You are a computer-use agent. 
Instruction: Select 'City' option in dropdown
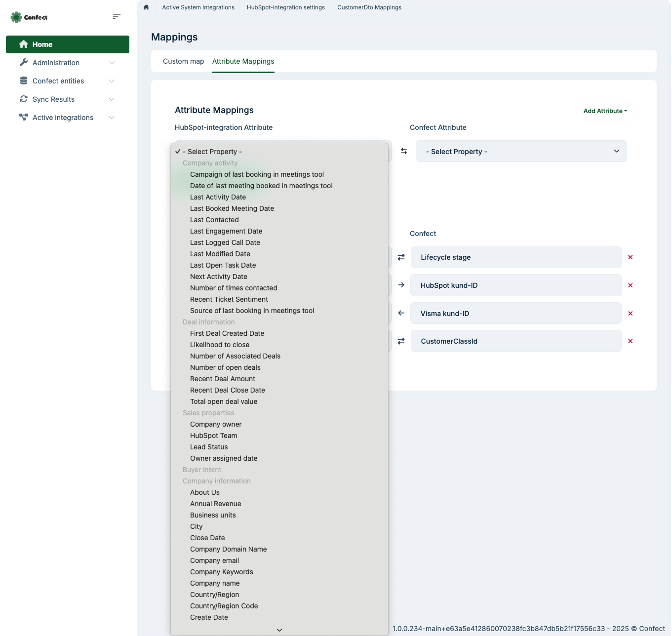[279, 526]
